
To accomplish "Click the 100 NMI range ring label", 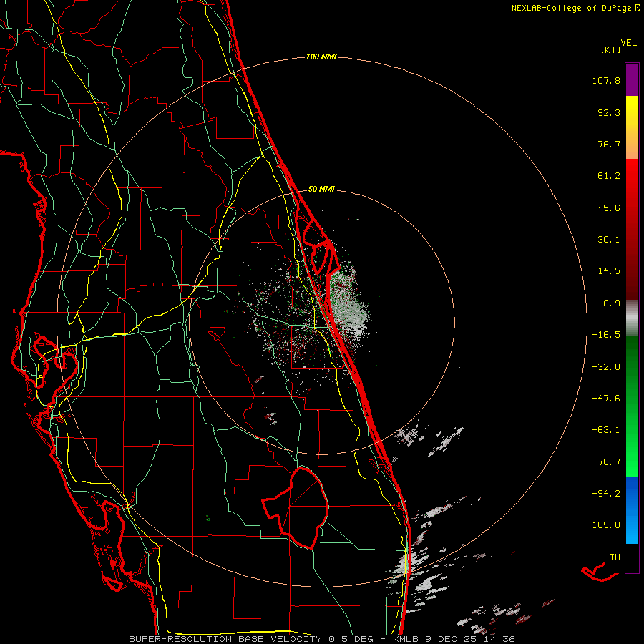I will click(x=321, y=57).
